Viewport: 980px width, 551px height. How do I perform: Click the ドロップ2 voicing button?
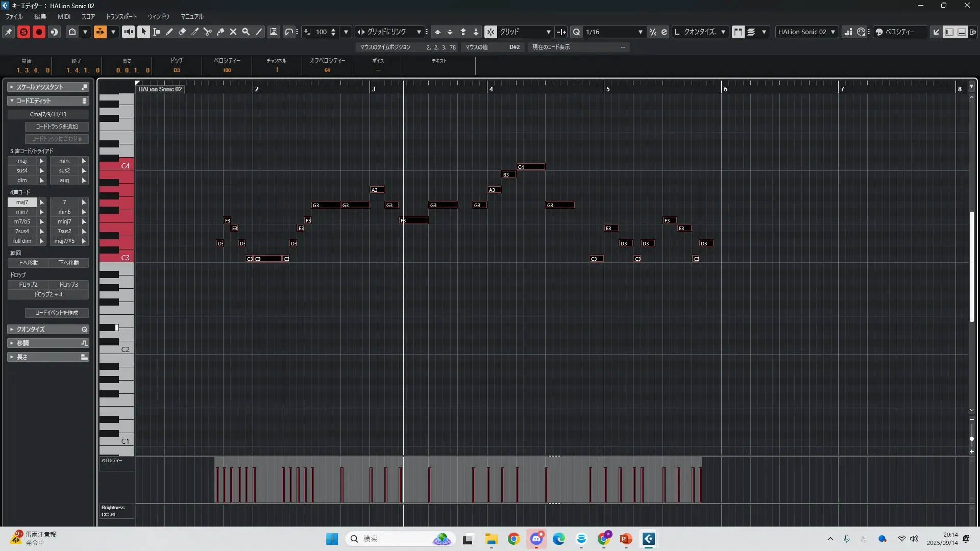(x=28, y=285)
